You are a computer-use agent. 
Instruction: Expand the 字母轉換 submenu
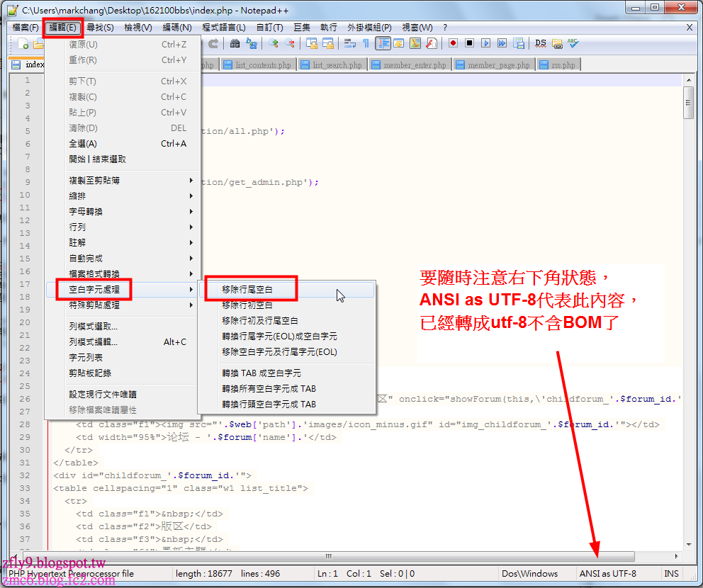tap(123, 212)
